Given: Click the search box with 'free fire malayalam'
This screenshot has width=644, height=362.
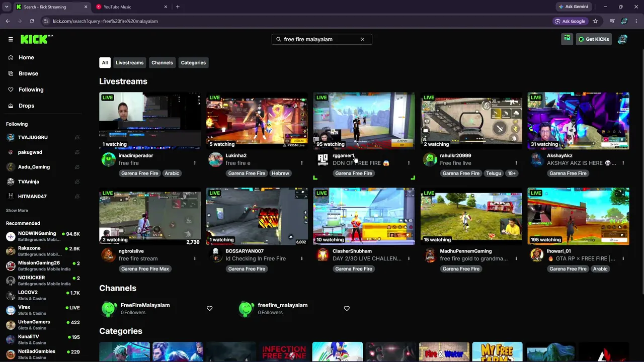Looking at the screenshot, I should tap(322, 39).
